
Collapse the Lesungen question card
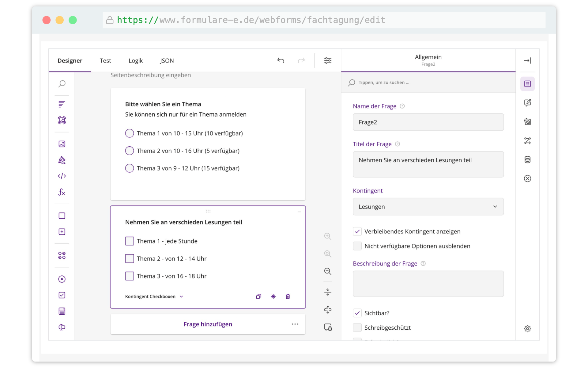299,212
